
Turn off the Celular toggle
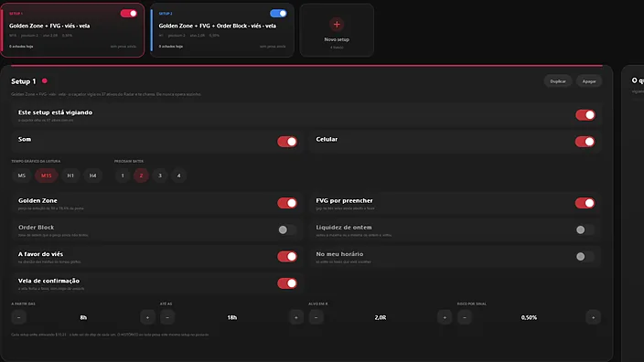click(585, 142)
